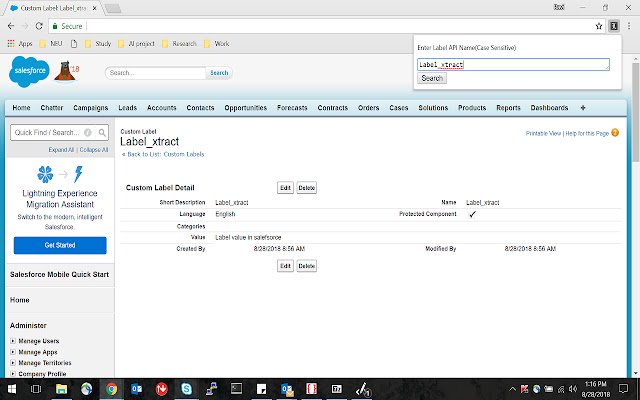Click the bottom Edit button
This screenshot has height=400, width=640.
coord(285,266)
